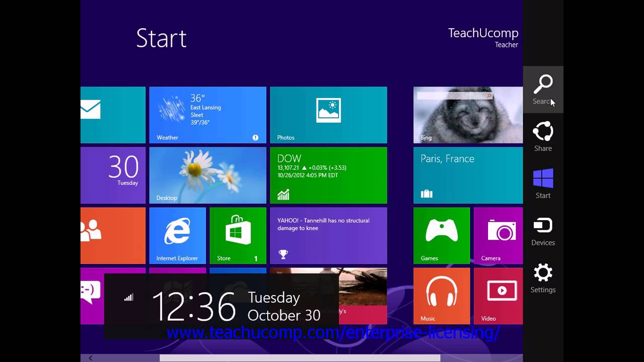This screenshot has width=644, height=362.
Task: Open the Desktop tile with daisies
Action: pyautogui.click(x=208, y=175)
